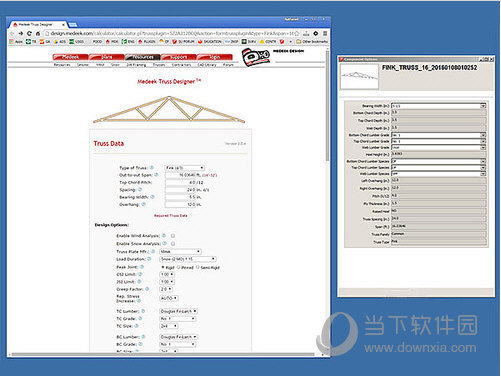Open the Trusses submenu link
This screenshot has width=501, height=377.
(x=159, y=65)
